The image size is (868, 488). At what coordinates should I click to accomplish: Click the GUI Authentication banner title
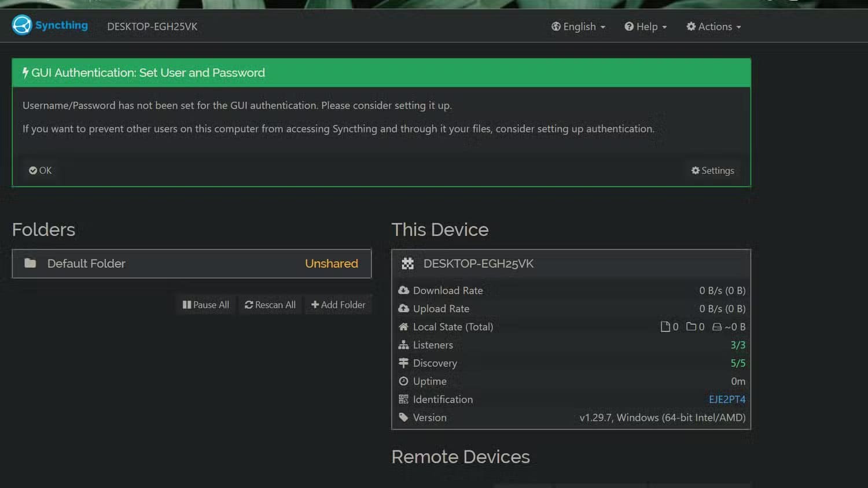click(x=148, y=73)
